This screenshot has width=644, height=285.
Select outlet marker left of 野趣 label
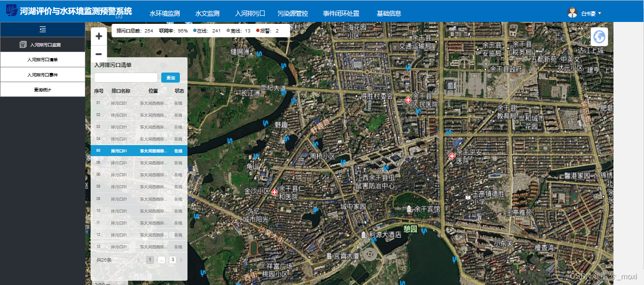(266, 123)
